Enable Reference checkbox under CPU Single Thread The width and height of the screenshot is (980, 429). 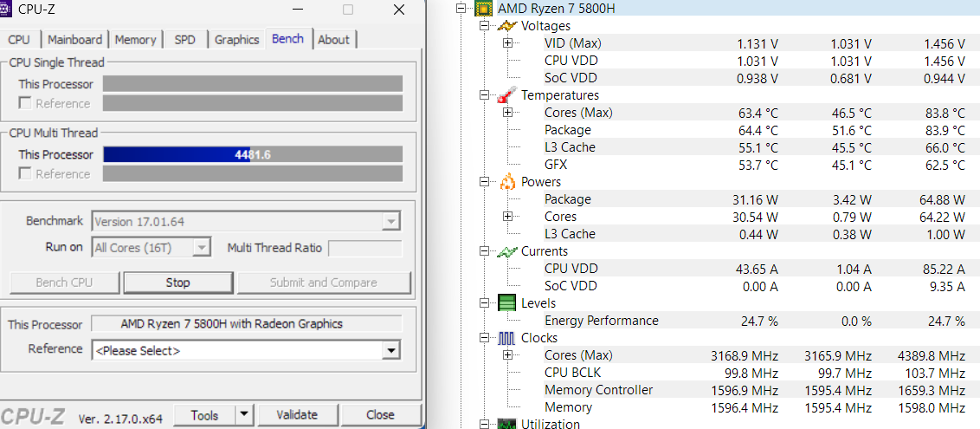(25, 104)
